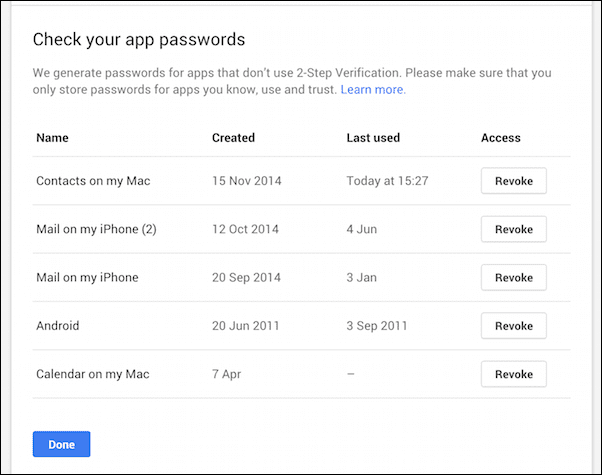Select the Last used column header
Viewport: 602px width, 475px height.
373,137
